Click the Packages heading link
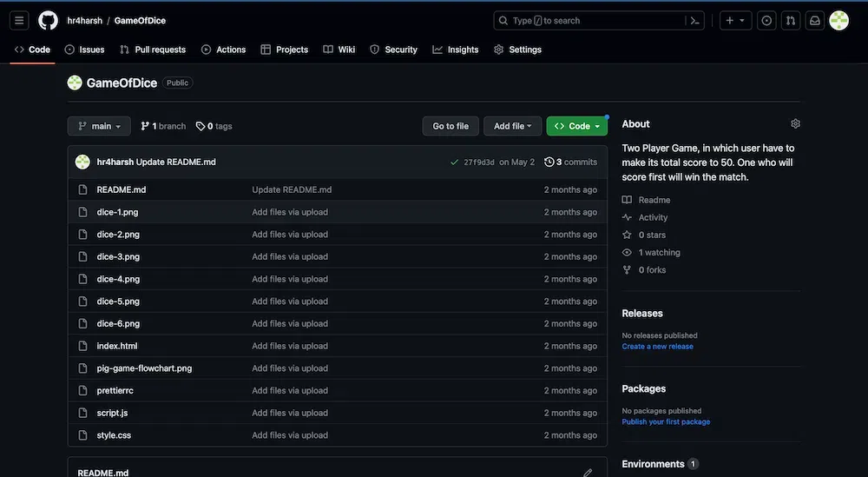The image size is (868, 477). pyautogui.click(x=644, y=388)
